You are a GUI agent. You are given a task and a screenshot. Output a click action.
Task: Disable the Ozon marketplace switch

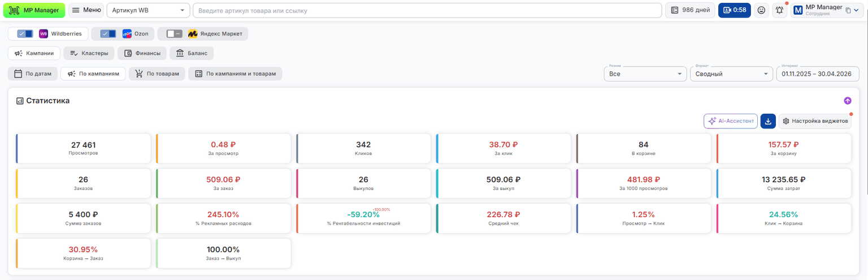tap(108, 34)
